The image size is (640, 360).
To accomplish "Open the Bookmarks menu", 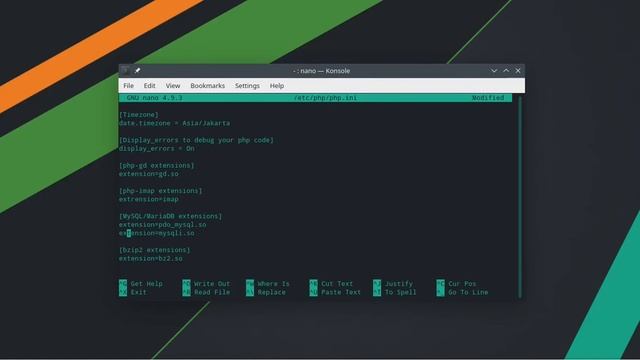I will (207, 86).
